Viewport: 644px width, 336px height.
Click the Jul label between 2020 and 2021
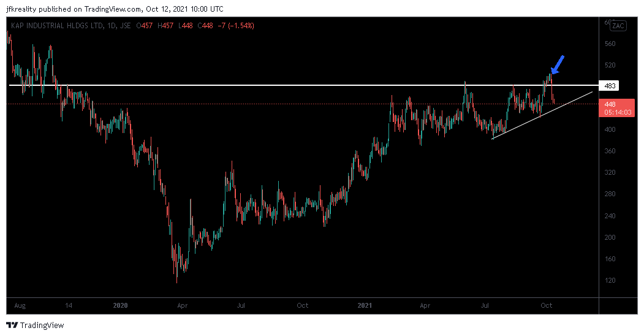tap(241, 305)
